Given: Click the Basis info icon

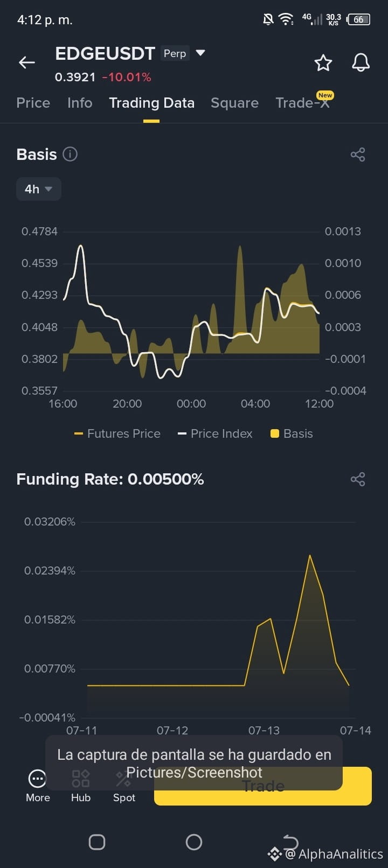Looking at the screenshot, I should pos(70,154).
